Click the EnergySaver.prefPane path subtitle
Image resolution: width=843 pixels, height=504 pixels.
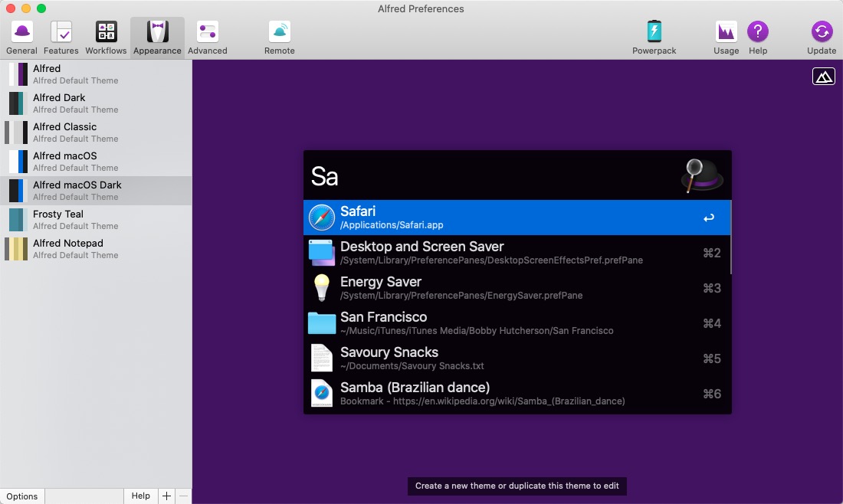461,296
